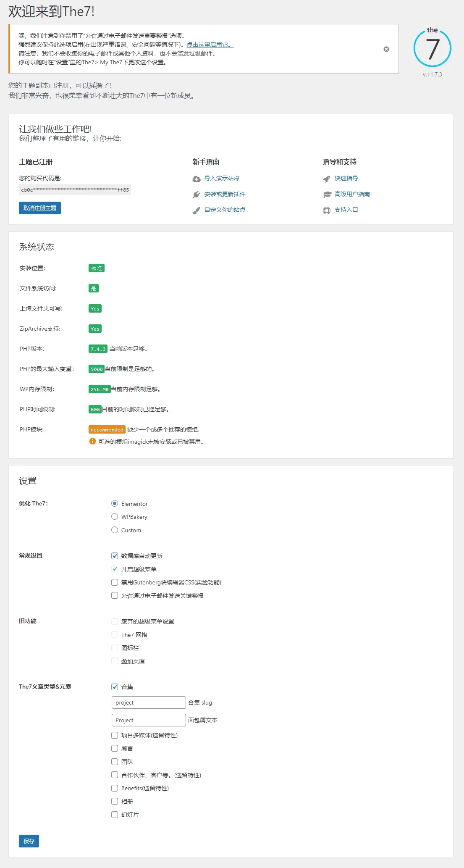Open 支持入口 link
Image resolution: width=464 pixels, height=868 pixels.
coord(346,210)
